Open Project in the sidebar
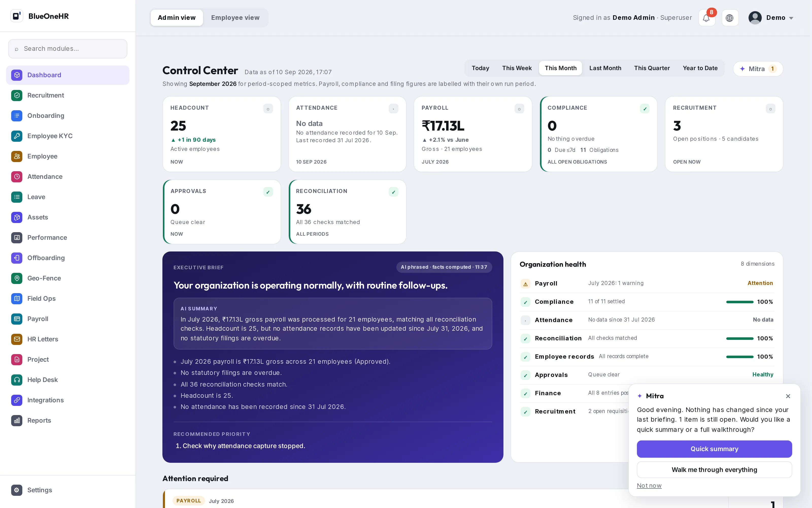 click(68, 359)
